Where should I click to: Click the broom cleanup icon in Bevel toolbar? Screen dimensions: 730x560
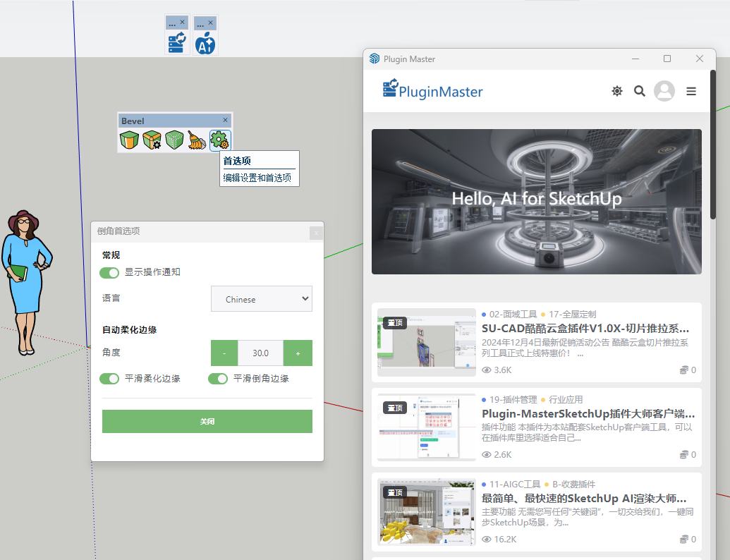[x=197, y=140]
